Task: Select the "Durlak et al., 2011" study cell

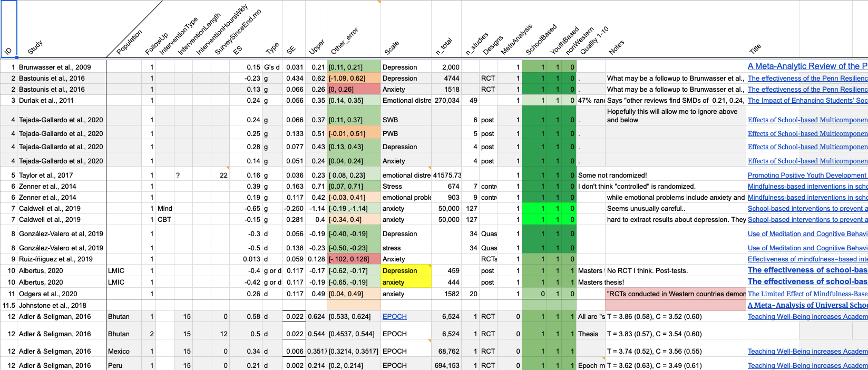Action: (x=61, y=100)
